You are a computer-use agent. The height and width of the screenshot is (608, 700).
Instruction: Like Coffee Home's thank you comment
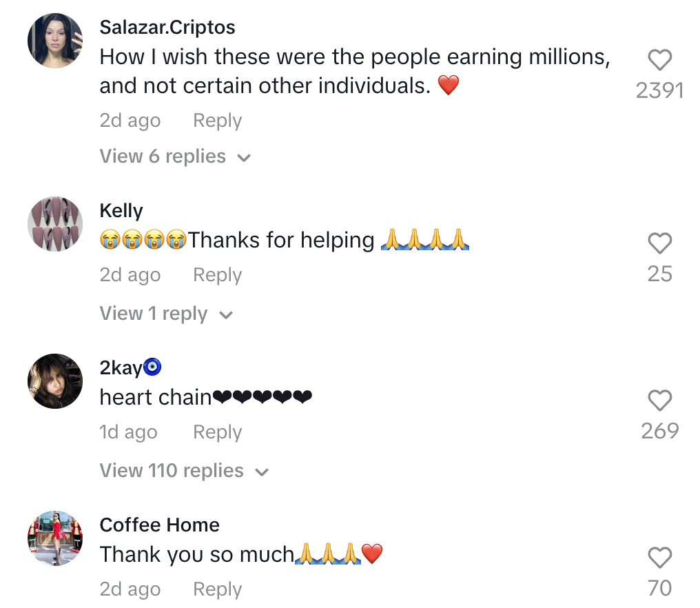(x=659, y=557)
